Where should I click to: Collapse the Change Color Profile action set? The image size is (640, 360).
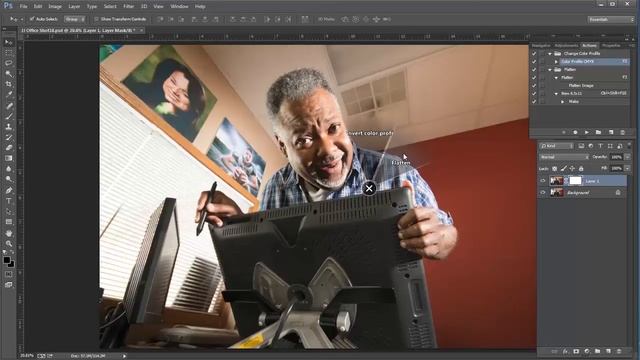550,53
